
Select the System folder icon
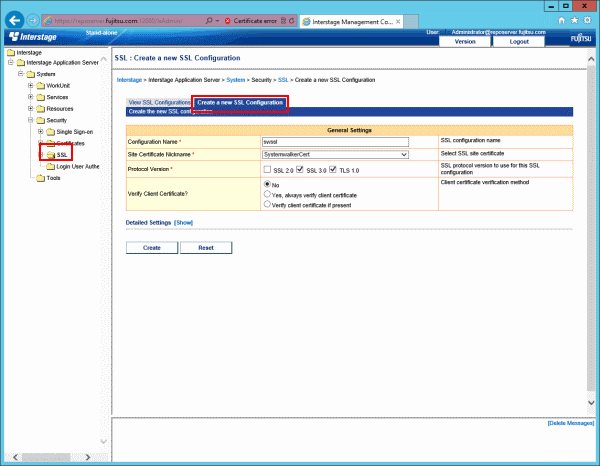point(31,74)
